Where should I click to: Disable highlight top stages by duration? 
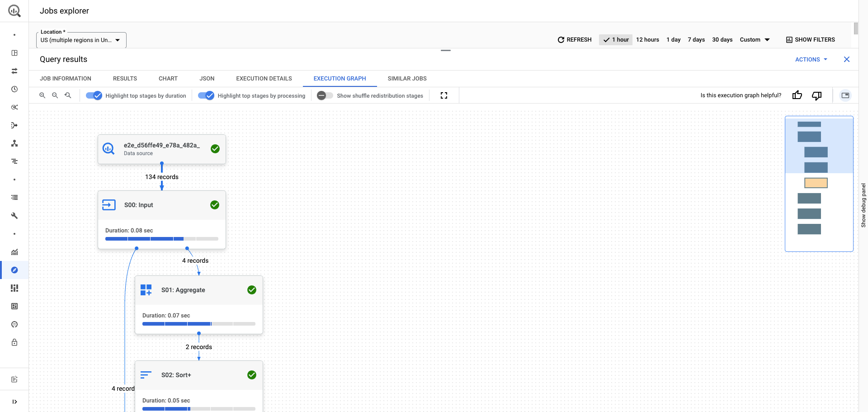[x=94, y=95]
